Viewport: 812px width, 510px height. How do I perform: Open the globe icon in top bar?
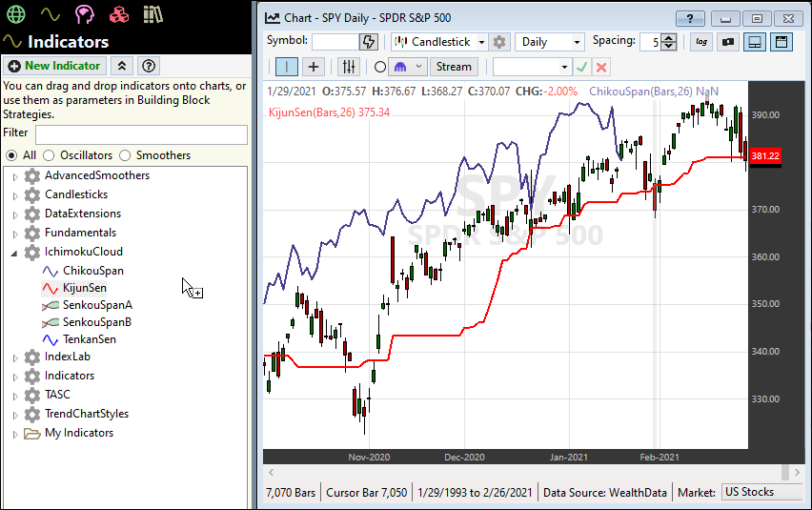click(15, 14)
